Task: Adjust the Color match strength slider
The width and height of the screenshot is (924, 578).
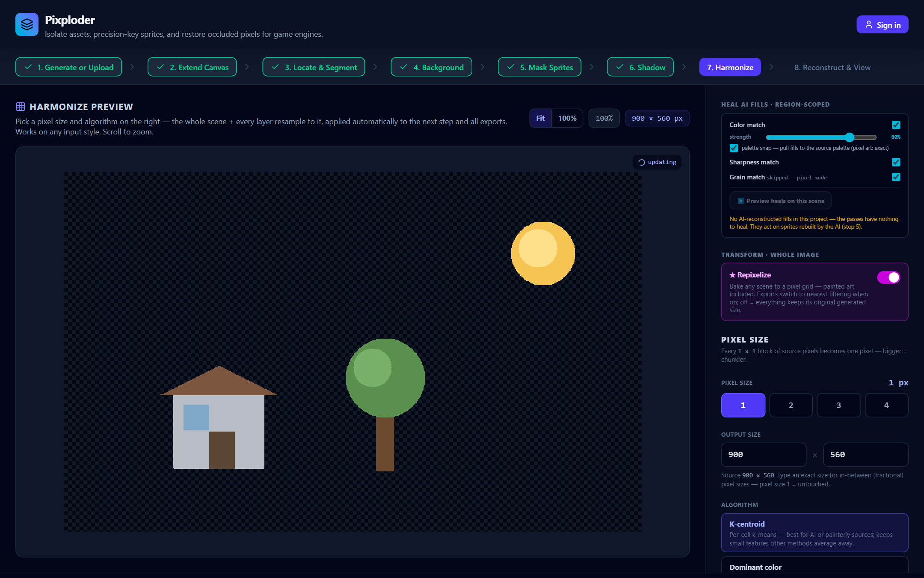Action: point(821,137)
